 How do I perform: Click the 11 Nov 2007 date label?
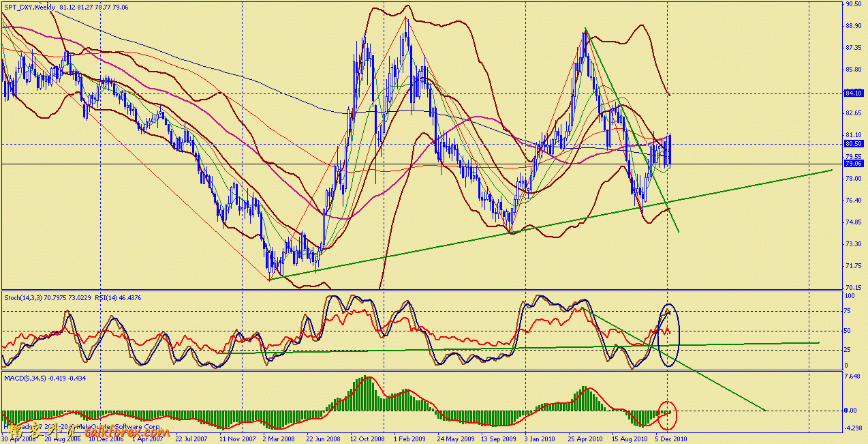pyautogui.click(x=237, y=440)
